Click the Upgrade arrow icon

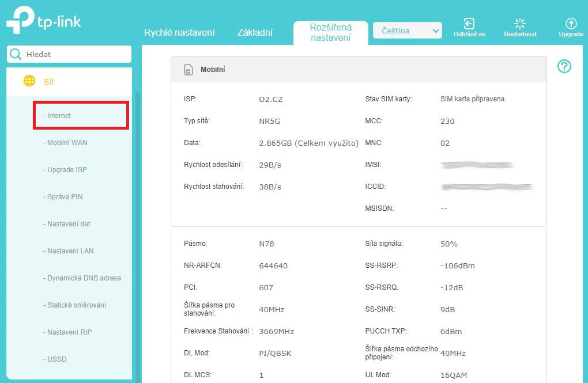pyautogui.click(x=571, y=24)
